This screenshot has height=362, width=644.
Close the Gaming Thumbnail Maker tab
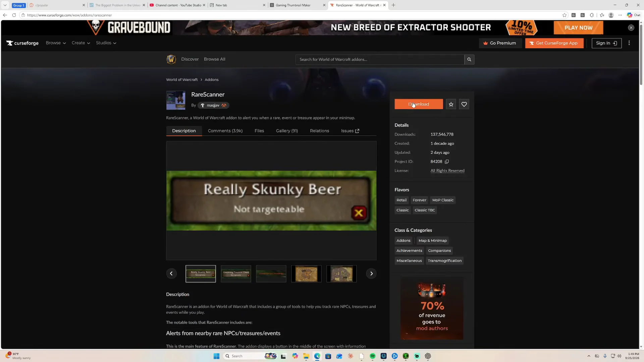pyautogui.click(x=324, y=5)
